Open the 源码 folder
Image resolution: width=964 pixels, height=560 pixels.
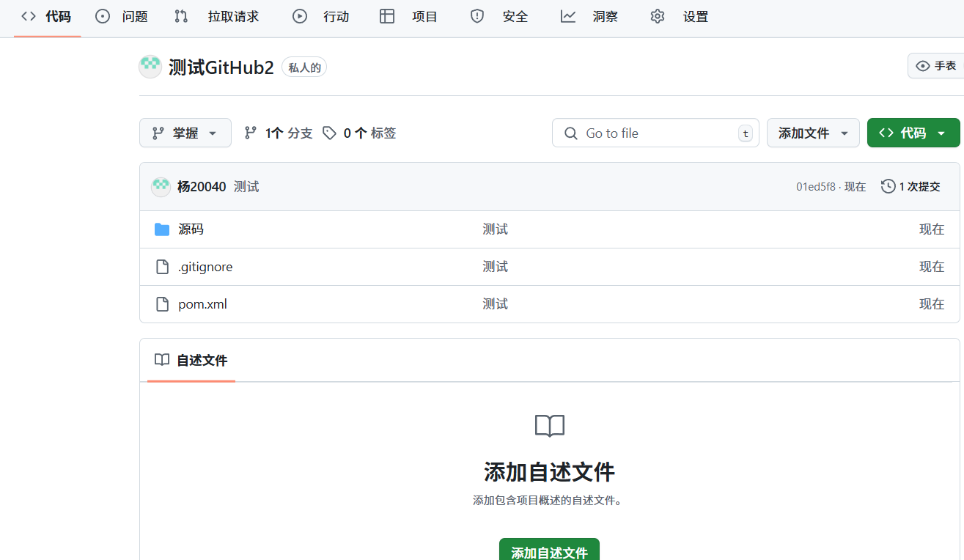coord(191,229)
